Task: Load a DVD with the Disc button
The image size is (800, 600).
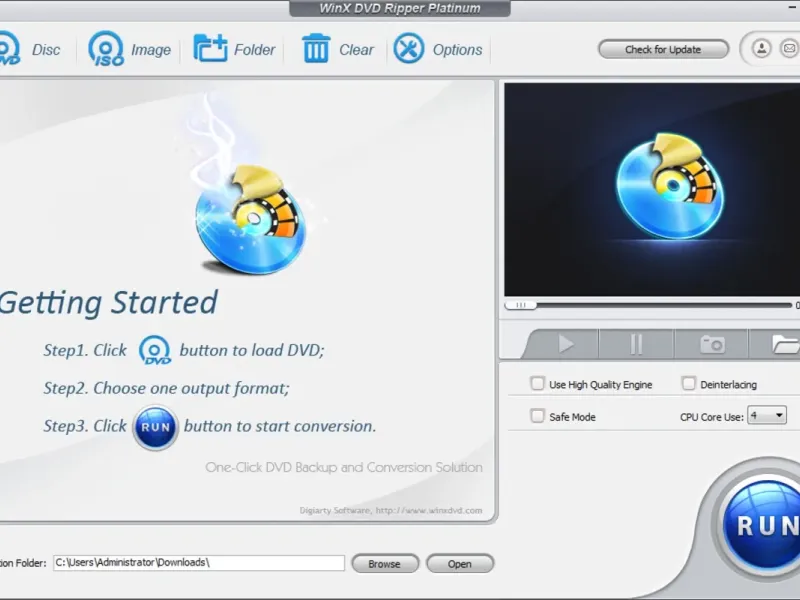Action: (x=30, y=49)
